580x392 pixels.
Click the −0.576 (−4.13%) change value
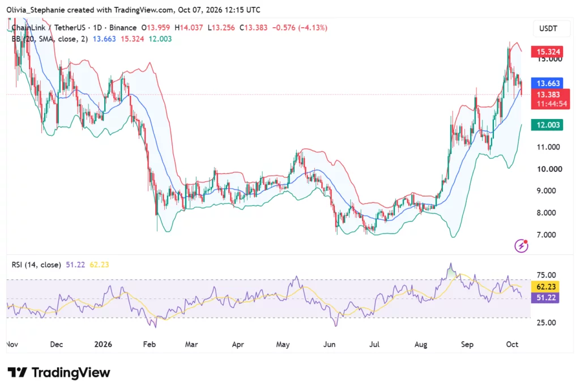[300, 28]
